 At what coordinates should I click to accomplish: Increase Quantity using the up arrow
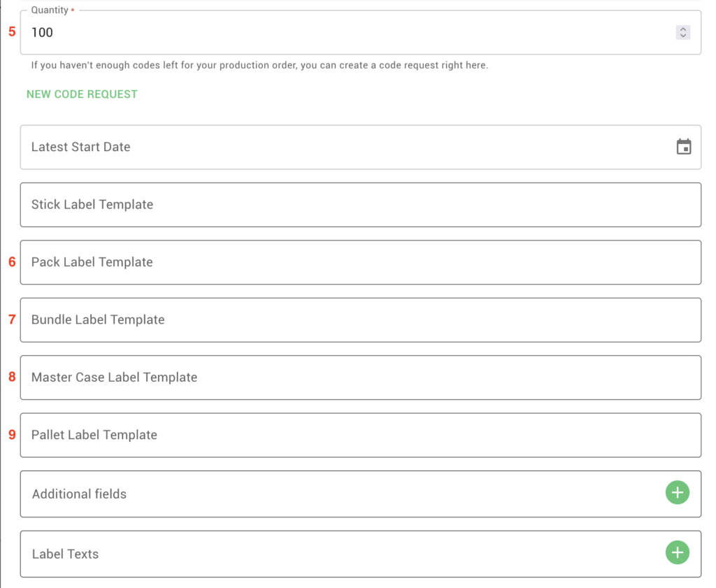click(x=683, y=29)
